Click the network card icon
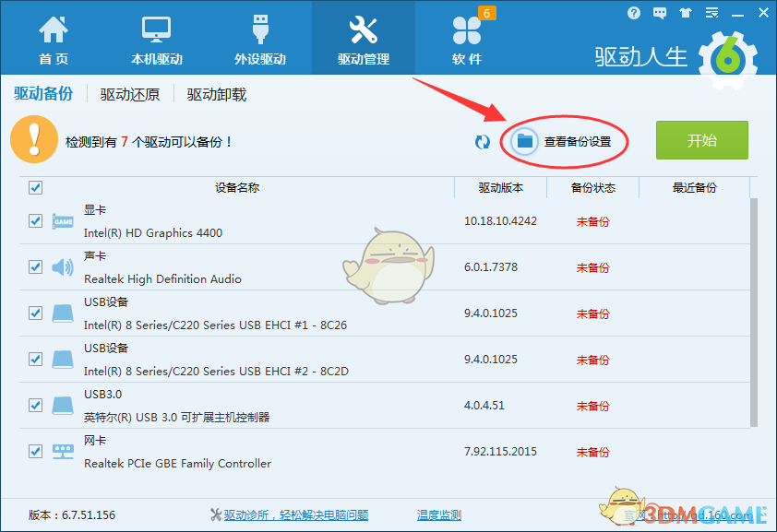The image size is (777, 532). click(63, 452)
